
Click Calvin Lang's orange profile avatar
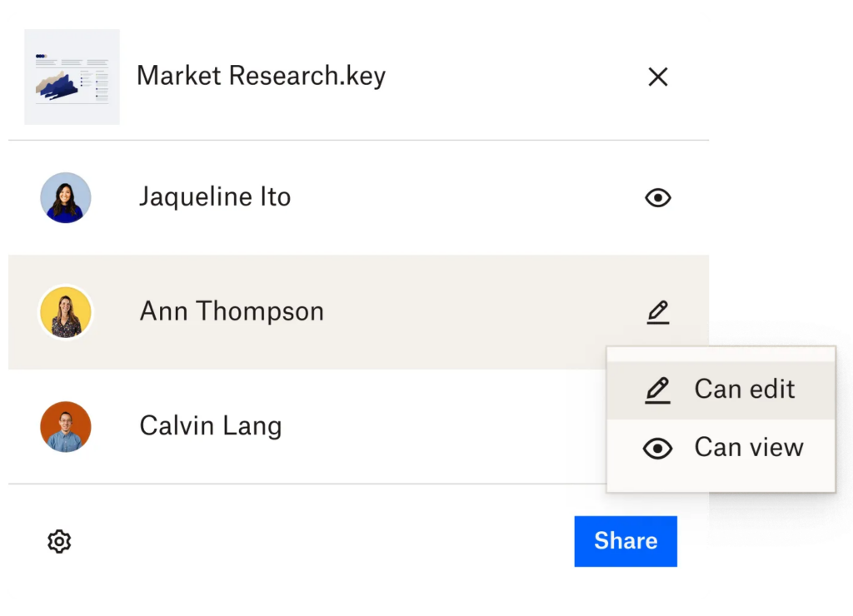point(66,426)
